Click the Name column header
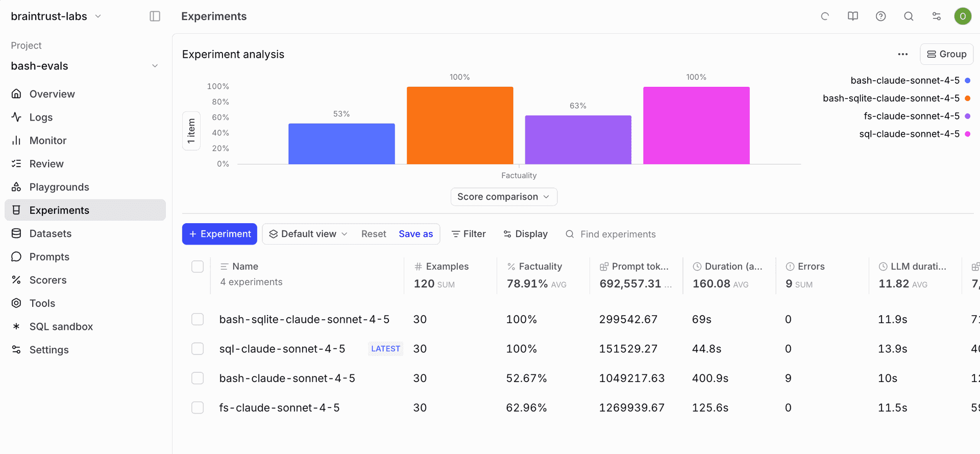980x454 pixels. (245, 267)
